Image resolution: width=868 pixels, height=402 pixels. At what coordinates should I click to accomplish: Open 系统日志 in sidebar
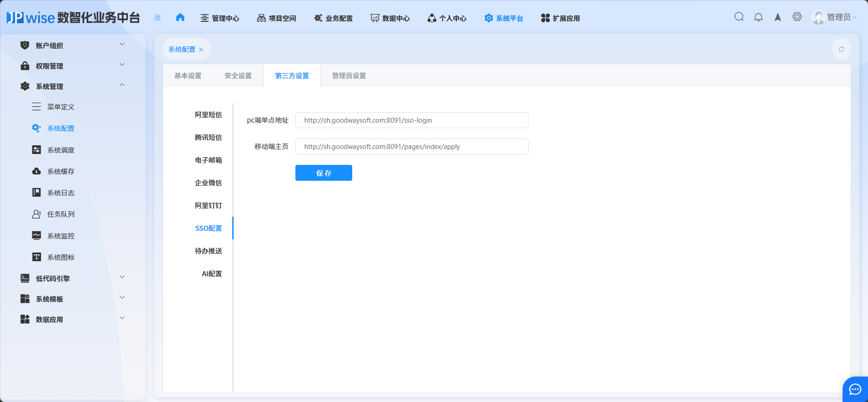61,193
